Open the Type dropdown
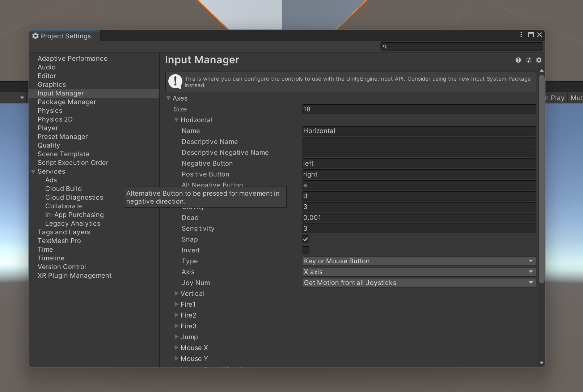 (419, 261)
